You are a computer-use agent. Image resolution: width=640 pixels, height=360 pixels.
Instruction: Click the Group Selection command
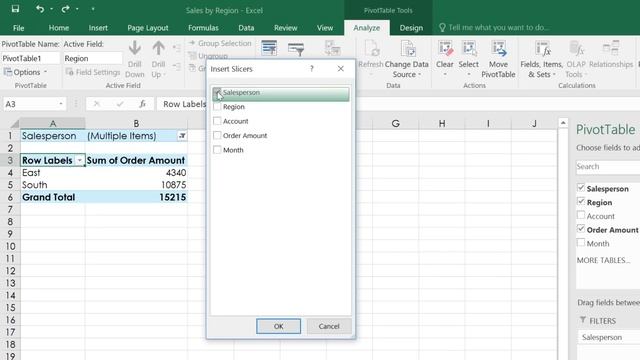pos(220,43)
